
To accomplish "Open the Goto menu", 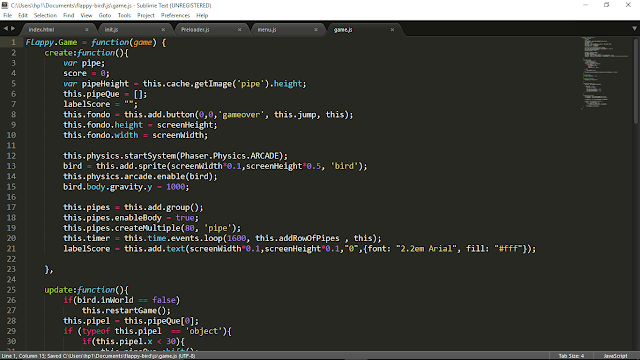I will 105,16.
